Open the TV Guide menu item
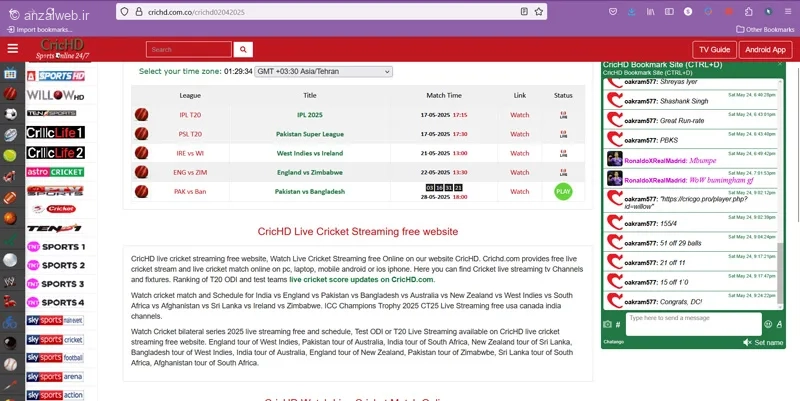The width and height of the screenshot is (800, 401). coord(714,49)
